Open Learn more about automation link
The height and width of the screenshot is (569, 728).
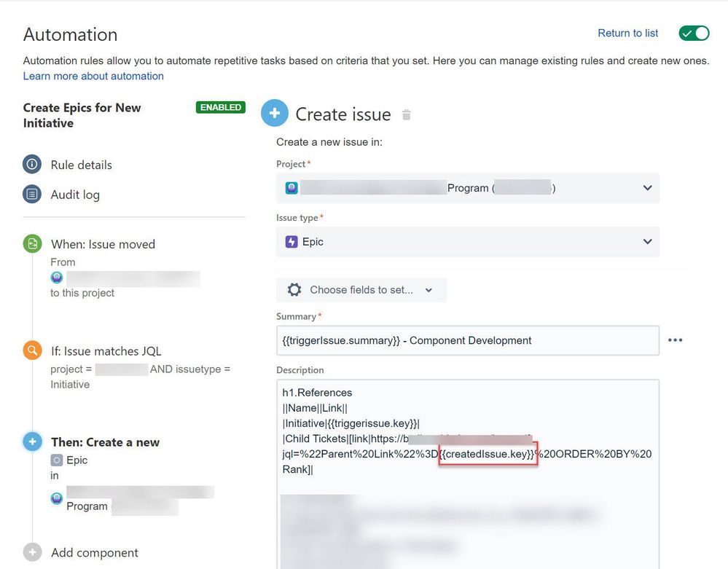click(93, 76)
